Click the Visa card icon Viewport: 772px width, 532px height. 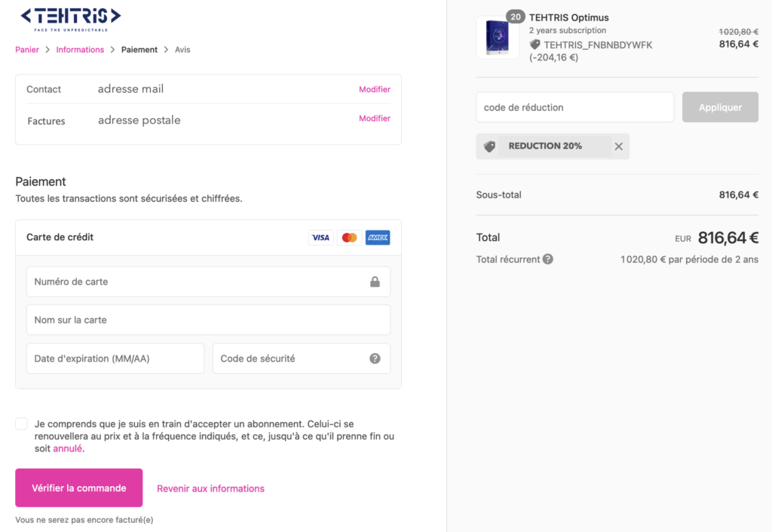point(320,237)
